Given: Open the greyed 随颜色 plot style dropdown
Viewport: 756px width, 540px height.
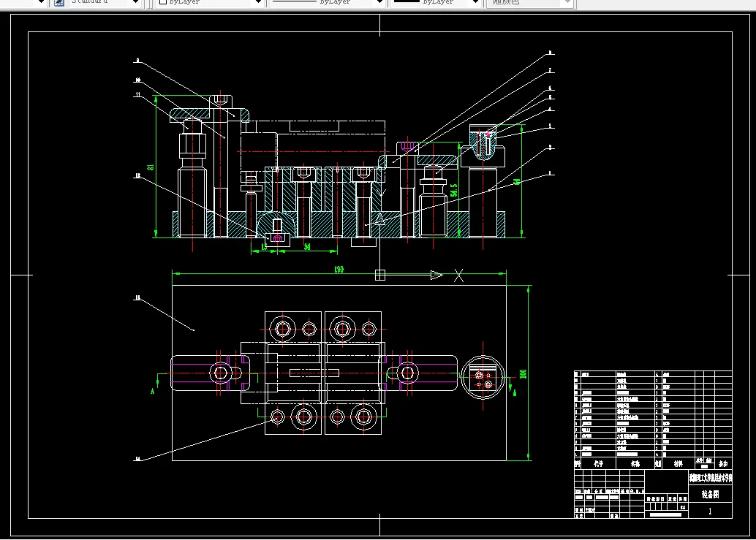Looking at the screenshot, I should pyautogui.click(x=567, y=2).
